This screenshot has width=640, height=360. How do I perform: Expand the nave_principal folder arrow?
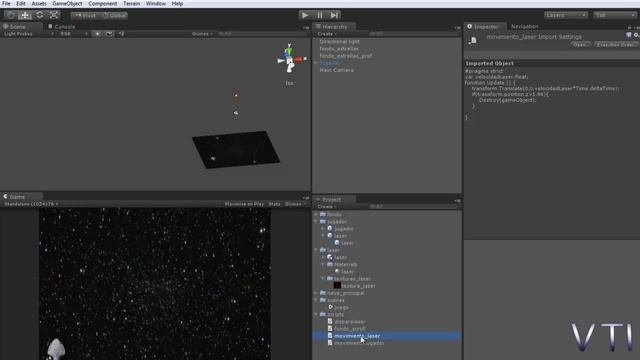[316, 293]
